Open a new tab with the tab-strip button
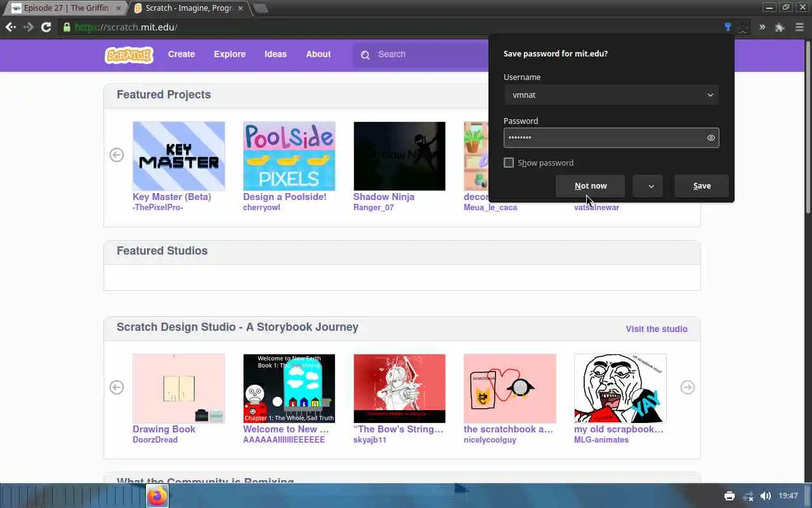Image resolution: width=812 pixels, height=508 pixels. coord(260,8)
